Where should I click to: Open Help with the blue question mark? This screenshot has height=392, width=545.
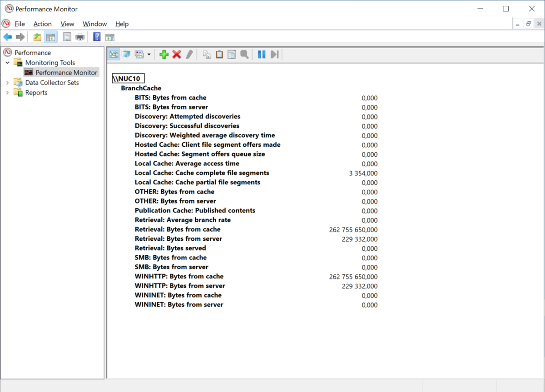[97, 37]
